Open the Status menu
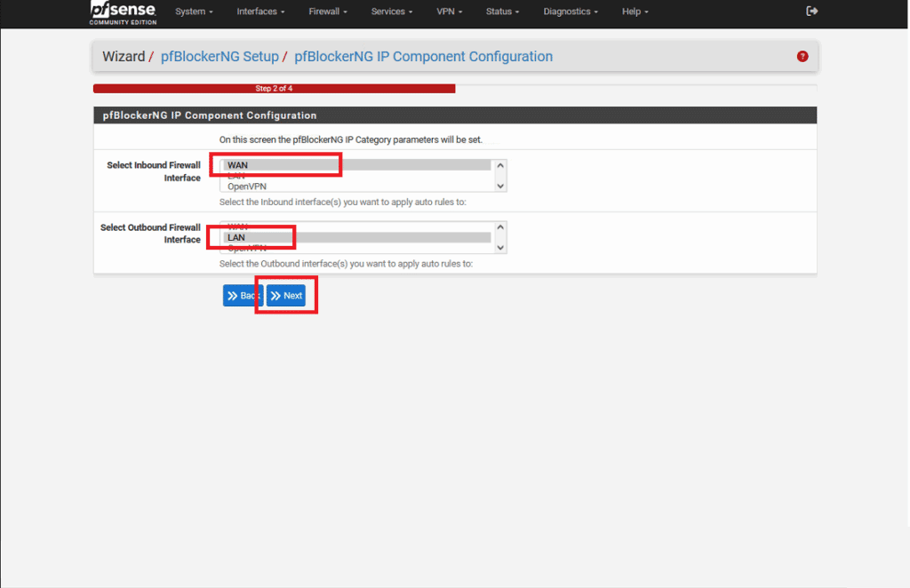 503,12
